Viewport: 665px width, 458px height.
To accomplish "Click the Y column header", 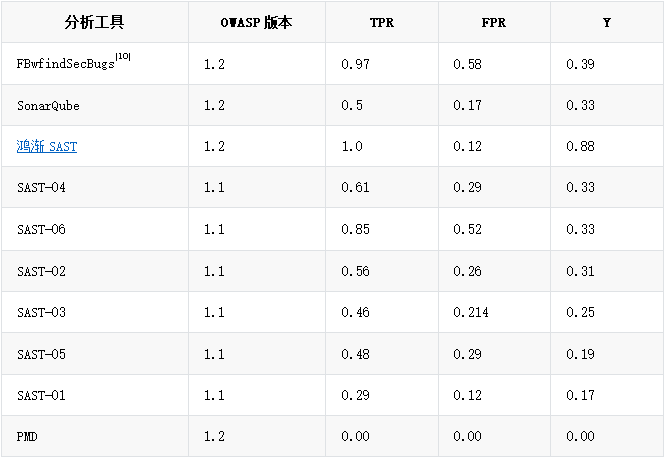I will (607, 22).
